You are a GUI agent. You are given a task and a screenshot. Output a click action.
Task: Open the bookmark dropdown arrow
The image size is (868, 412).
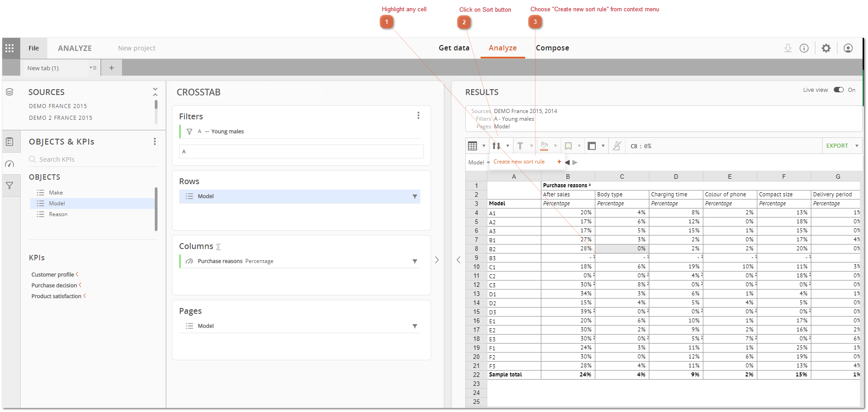pyautogui.click(x=579, y=146)
